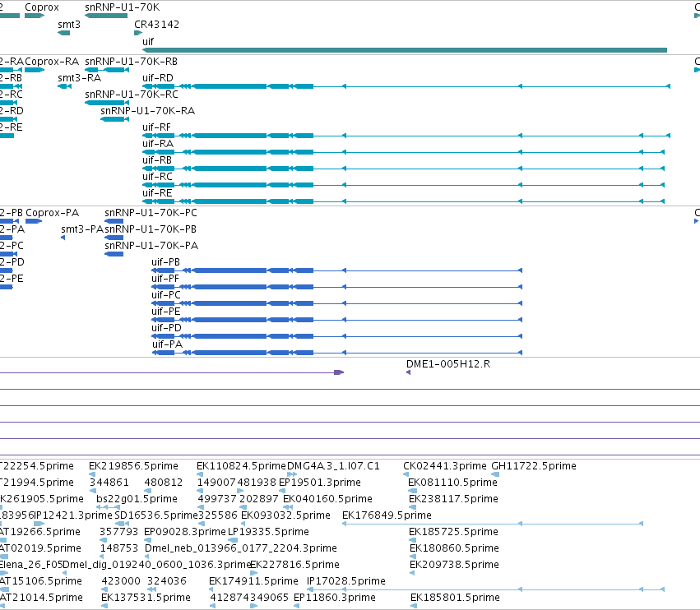
Task: Select the uif-PA protein label
Action: [x=168, y=344]
